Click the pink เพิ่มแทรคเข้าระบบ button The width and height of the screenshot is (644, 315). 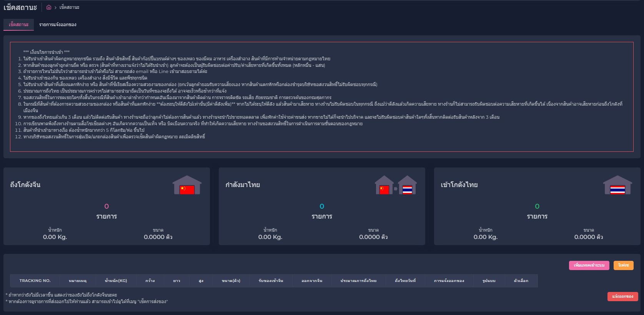click(x=589, y=265)
